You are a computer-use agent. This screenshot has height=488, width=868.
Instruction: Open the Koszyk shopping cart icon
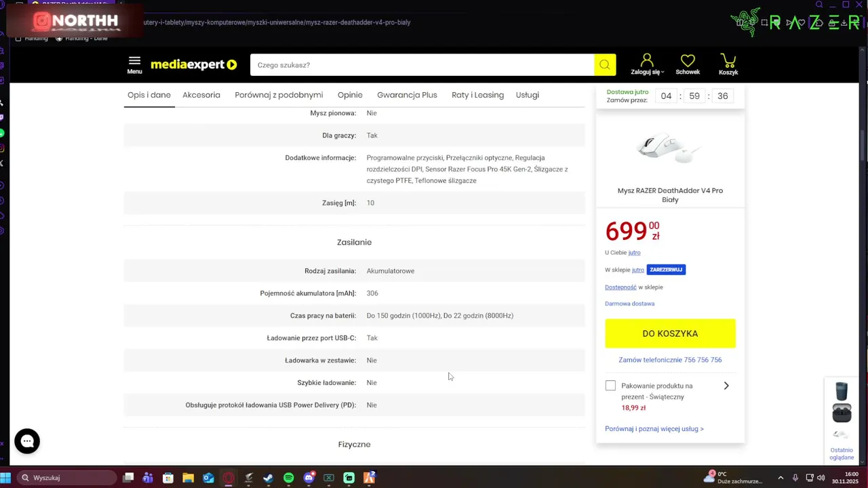[x=728, y=64]
